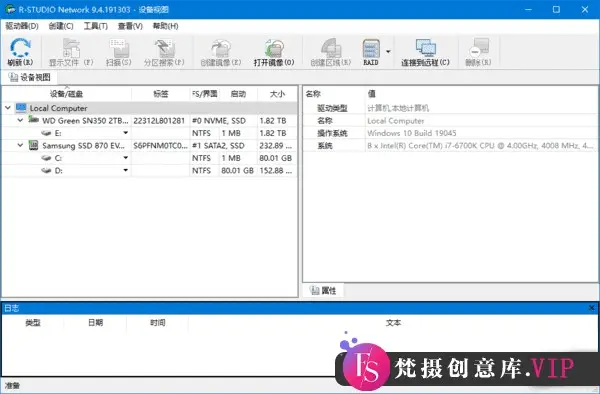Select the D: partition row
The image size is (600, 394).
pos(150,170)
